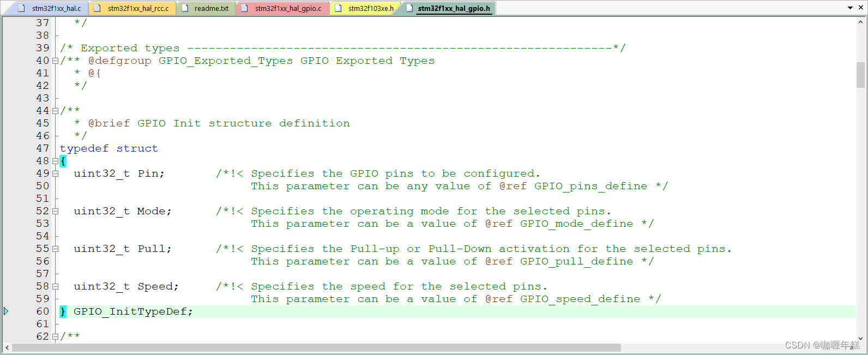Click 'uint32_t' on the Mode line
This screenshot has width=868, height=355.
pyautogui.click(x=102, y=211)
